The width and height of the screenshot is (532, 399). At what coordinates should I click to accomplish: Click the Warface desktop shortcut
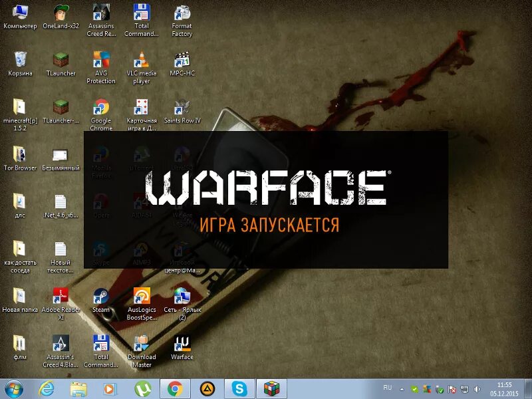(182, 347)
